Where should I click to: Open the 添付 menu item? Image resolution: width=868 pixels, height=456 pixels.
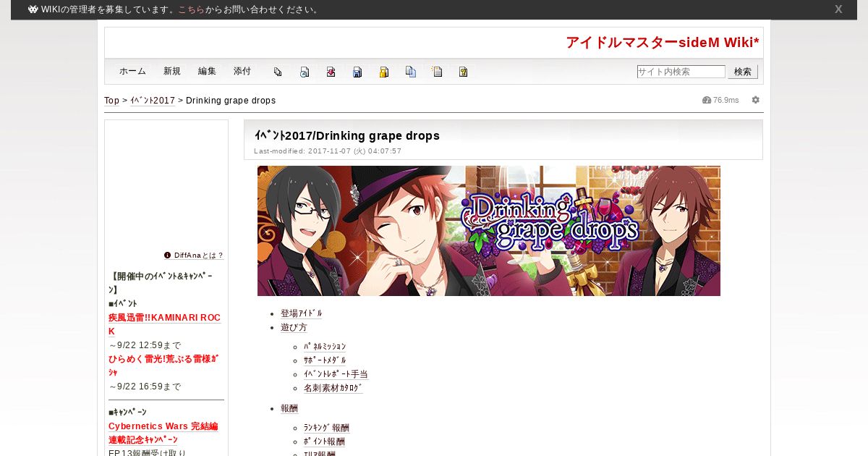(242, 72)
